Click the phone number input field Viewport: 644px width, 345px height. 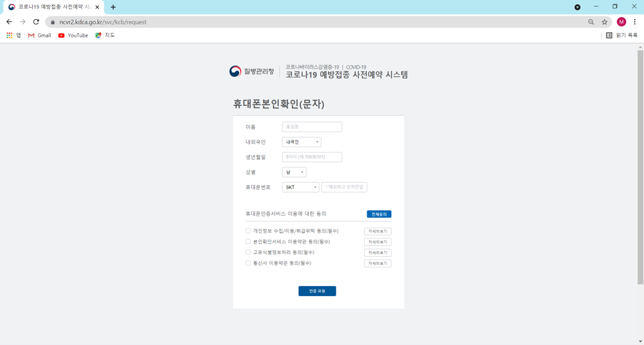344,187
